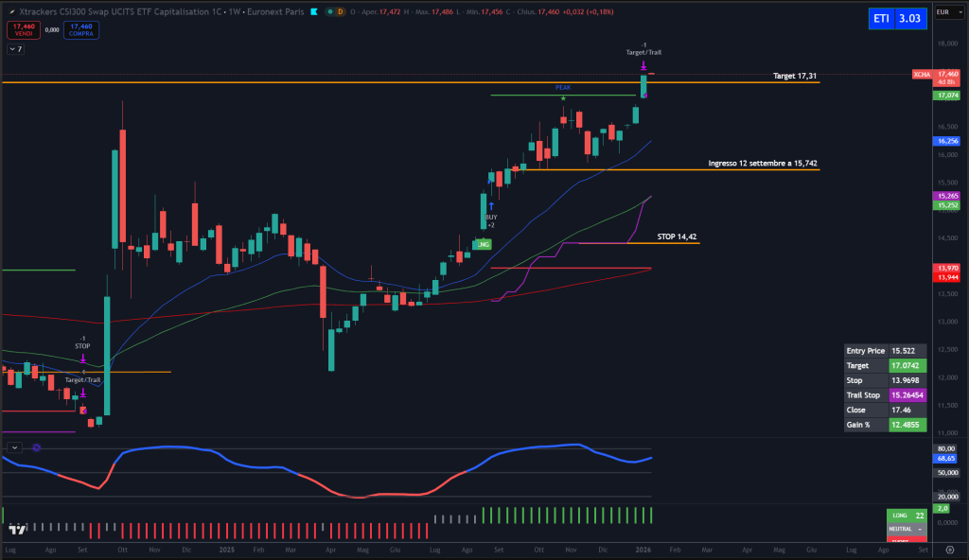The width and height of the screenshot is (969, 560).
Task: Toggle the D switch next to the symbol
Action: pyautogui.click(x=341, y=11)
